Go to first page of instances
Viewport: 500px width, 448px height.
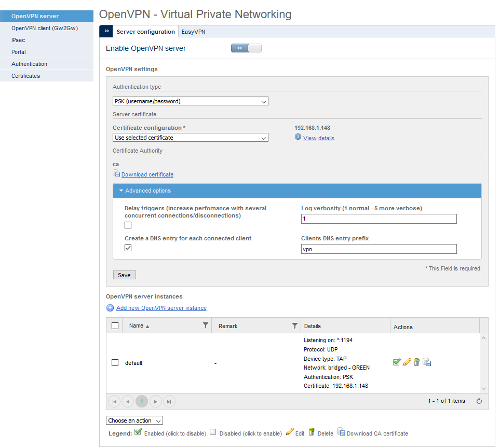pos(114,401)
